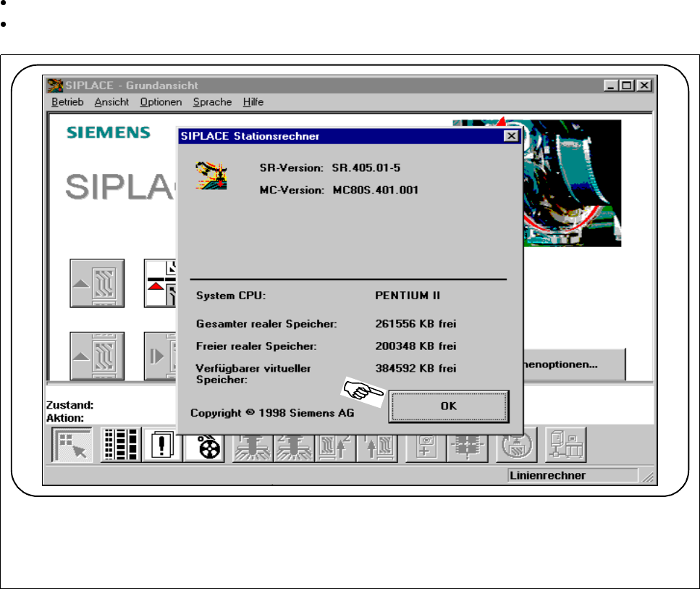Screen dimensions: 700x589
Task: Click the step-forward board transport button
Action: point(161,356)
